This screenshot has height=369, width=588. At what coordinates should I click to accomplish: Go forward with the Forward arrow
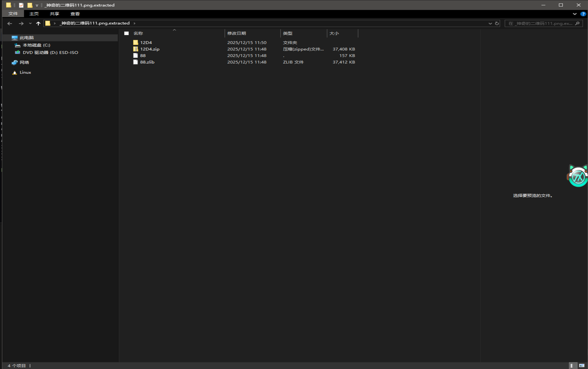(x=21, y=24)
